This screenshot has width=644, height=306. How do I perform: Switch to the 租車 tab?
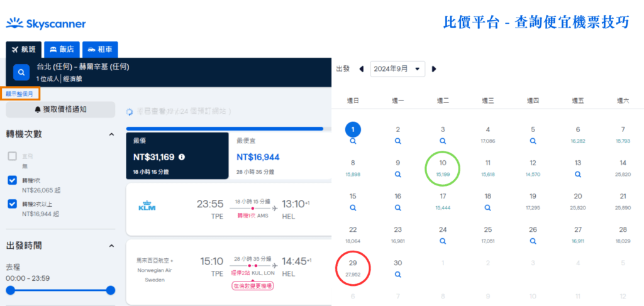[x=100, y=50]
